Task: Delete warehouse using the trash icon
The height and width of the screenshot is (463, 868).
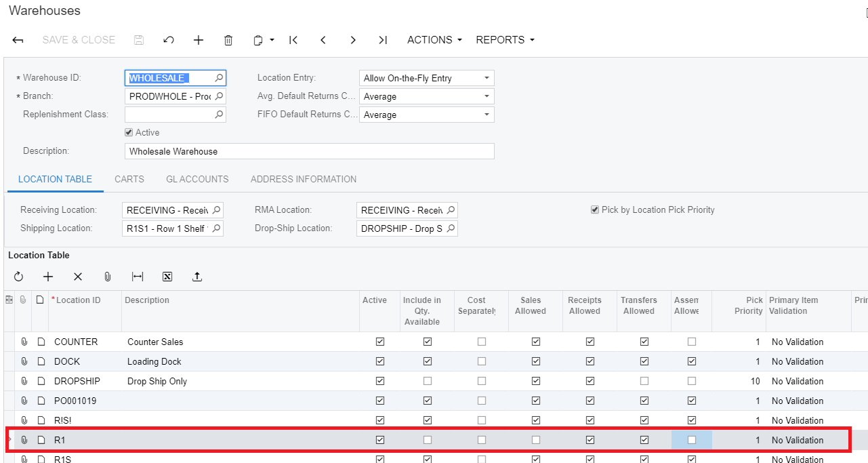Action: click(228, 40)
